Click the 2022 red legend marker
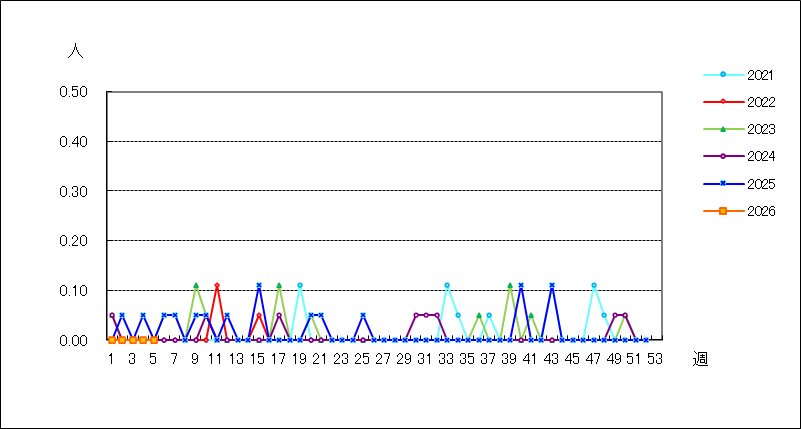This screenshot has height=429, width=801. point(723,102)
